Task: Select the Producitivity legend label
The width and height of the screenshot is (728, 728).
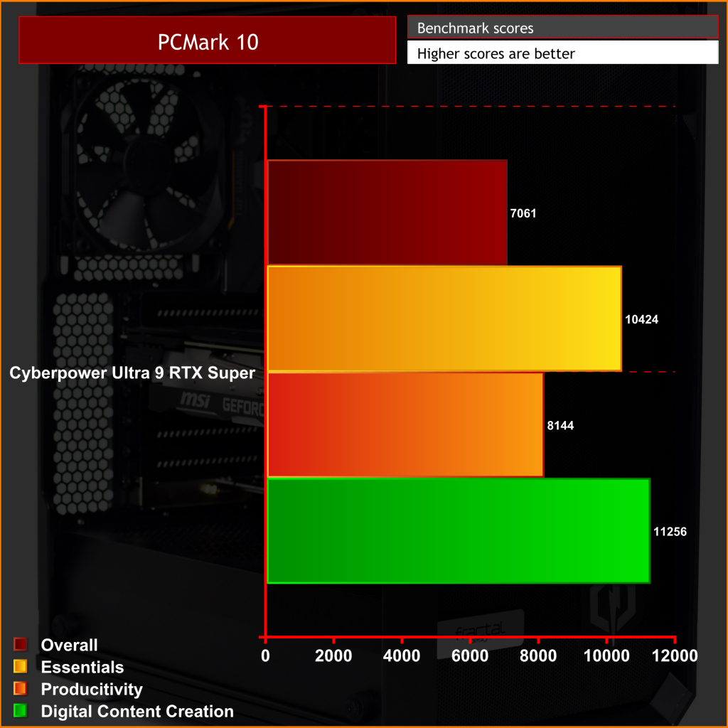Action: (92, 690)
